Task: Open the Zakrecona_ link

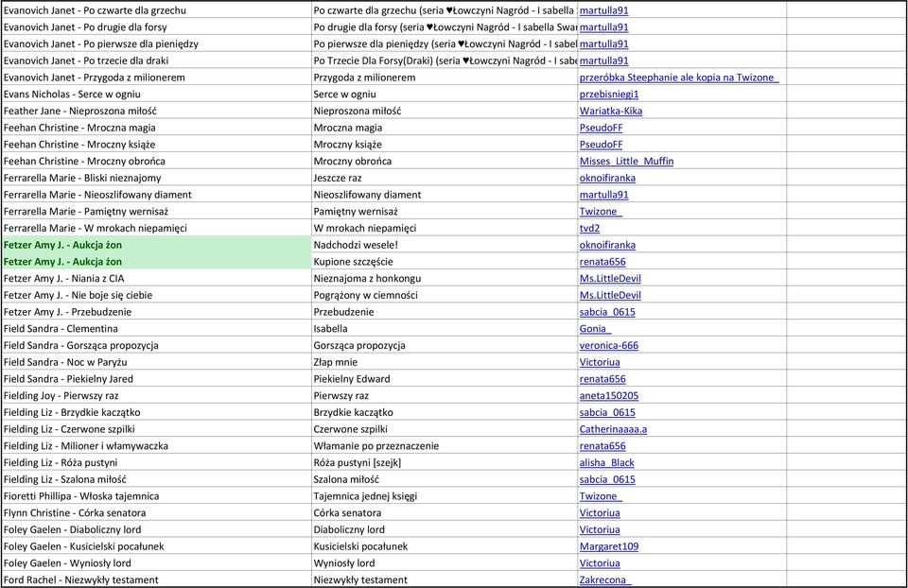Action: [x=605, y=579]
